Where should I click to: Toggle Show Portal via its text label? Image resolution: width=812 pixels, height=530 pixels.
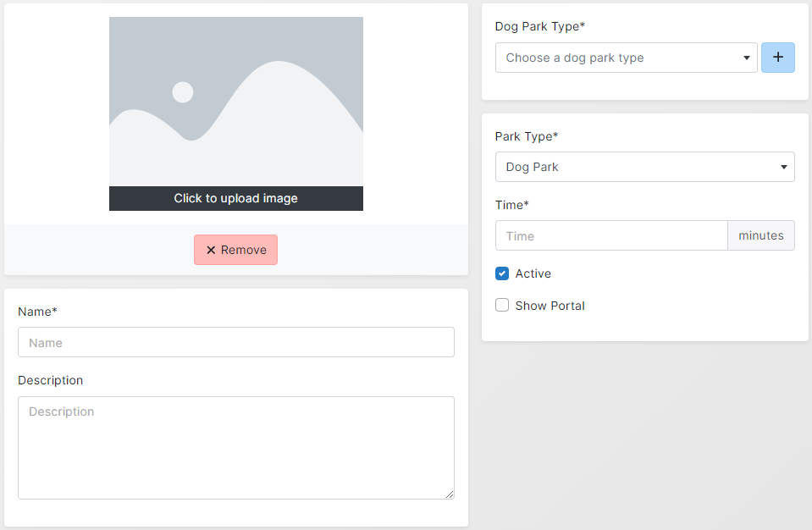coord(550,306)
